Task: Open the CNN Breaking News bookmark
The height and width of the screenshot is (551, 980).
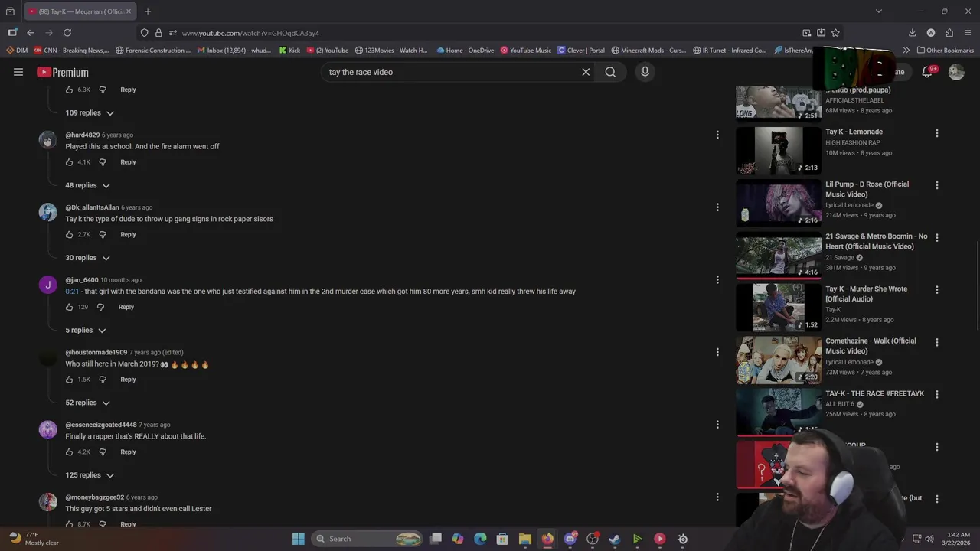Action: (71, 51)
